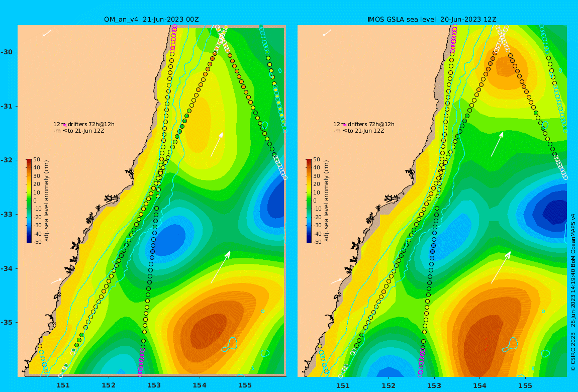Click the magenta drifter marker in the right legend
578x392 pixels.
(345, 125)
